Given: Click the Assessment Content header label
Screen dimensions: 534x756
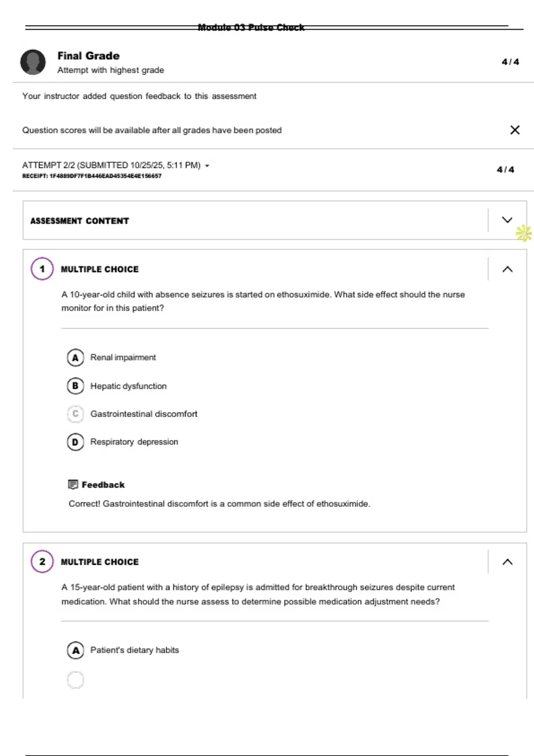Looking at the screenshot, I should [80, 221].
